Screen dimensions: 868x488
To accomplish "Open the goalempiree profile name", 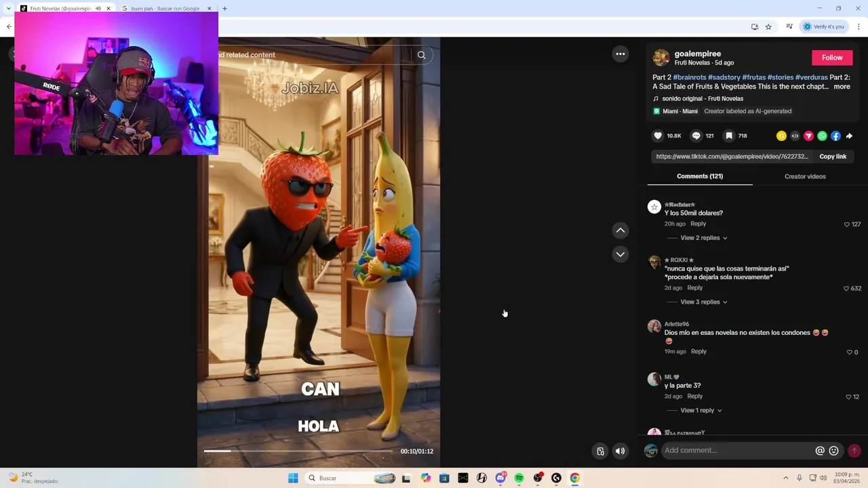I will point(698,54).
